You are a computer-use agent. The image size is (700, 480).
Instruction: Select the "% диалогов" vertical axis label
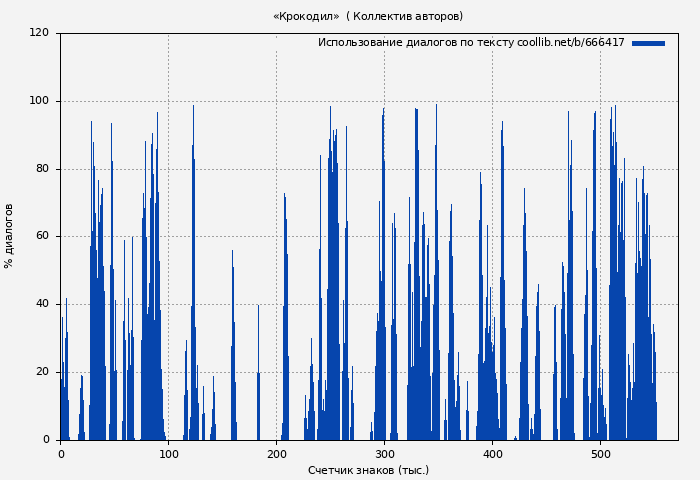(x=9, y=236)
